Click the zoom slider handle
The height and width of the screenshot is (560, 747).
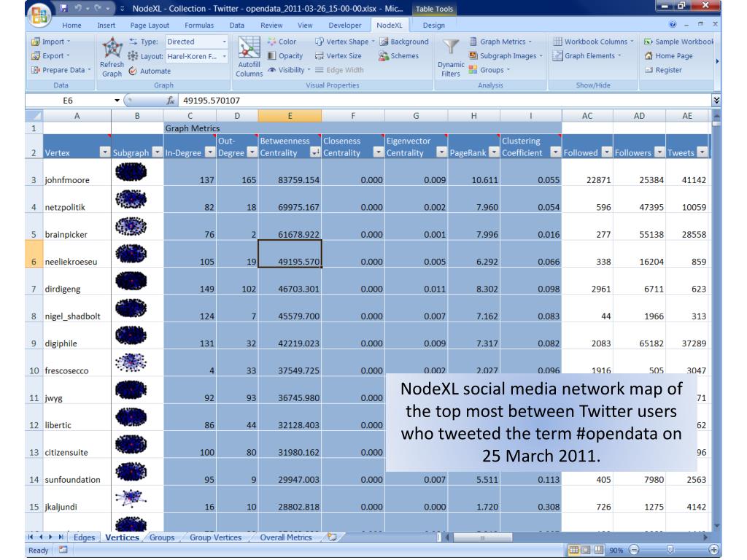click(x=670, y=550)
